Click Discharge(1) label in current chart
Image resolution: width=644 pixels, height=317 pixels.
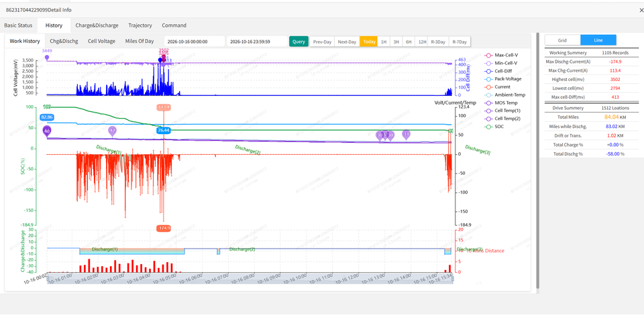109,149
